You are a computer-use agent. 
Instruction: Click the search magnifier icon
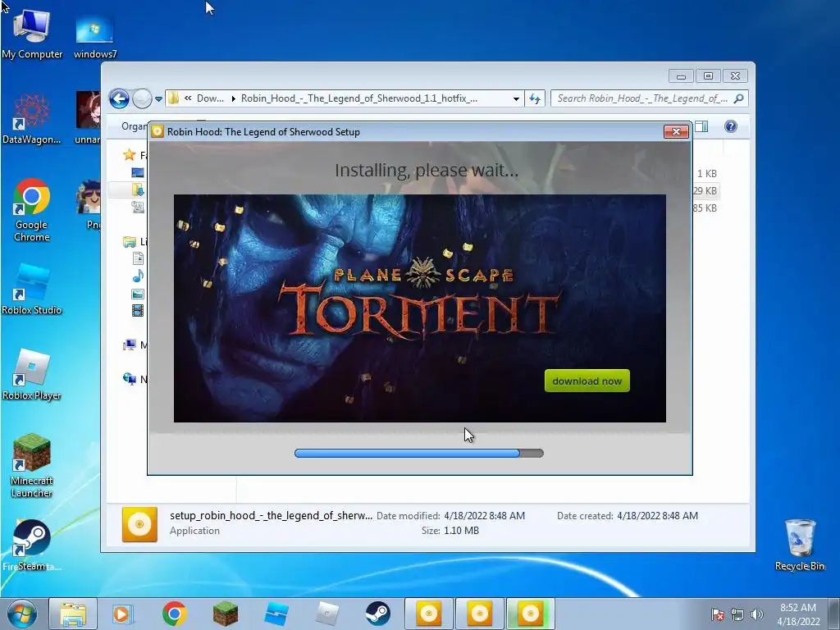coord(739,98)
